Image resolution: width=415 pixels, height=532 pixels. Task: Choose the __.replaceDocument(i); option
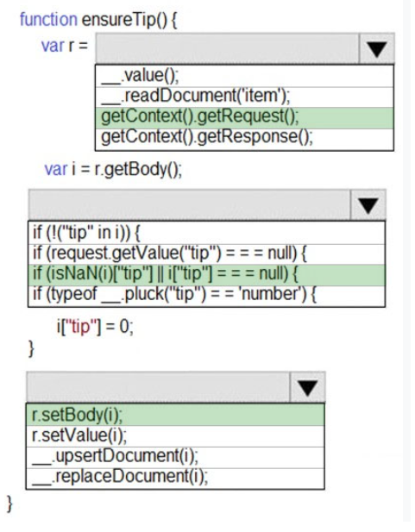[175, 479]
